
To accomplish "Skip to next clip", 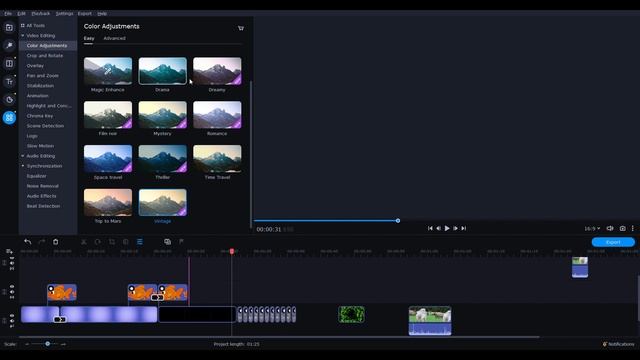I will pyautogui.click(x=464, y=228).
